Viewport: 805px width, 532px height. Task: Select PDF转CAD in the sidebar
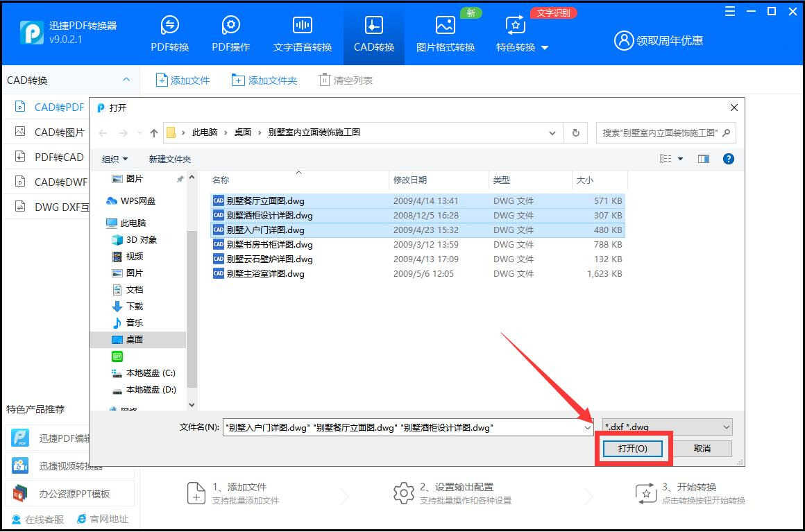coord(49,157)
